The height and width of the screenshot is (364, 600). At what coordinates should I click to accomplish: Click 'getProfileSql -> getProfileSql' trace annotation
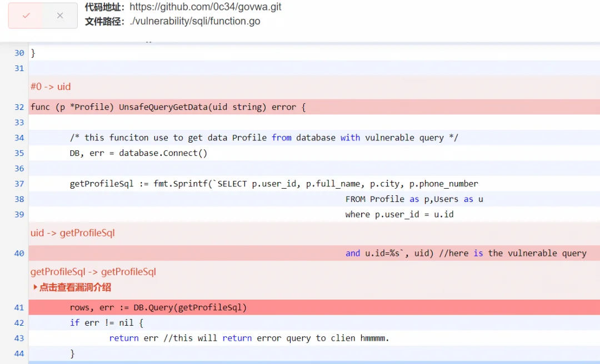point(93,272)
